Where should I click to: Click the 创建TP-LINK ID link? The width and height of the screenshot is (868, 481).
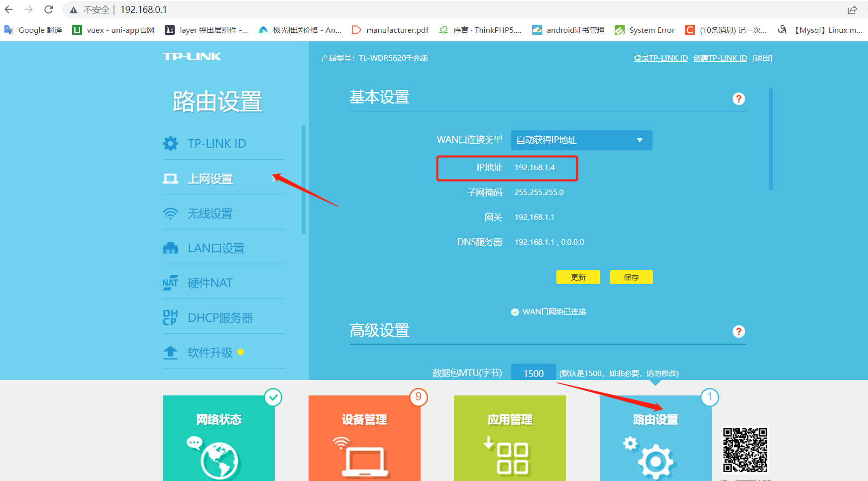[720, 58]
